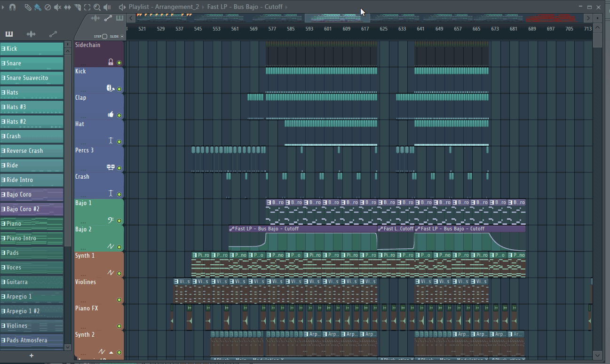
Task: Select the Draw pencil tool
Action: pos(28,7)
